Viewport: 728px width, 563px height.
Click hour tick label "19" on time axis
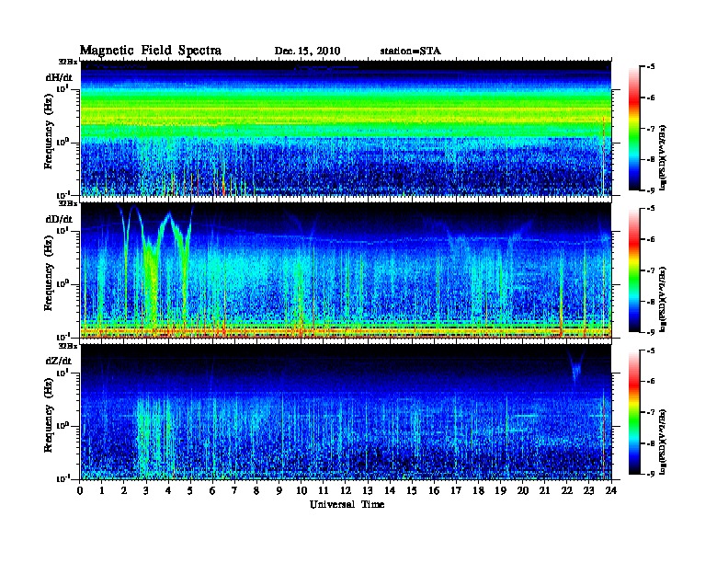click(500, 490)
